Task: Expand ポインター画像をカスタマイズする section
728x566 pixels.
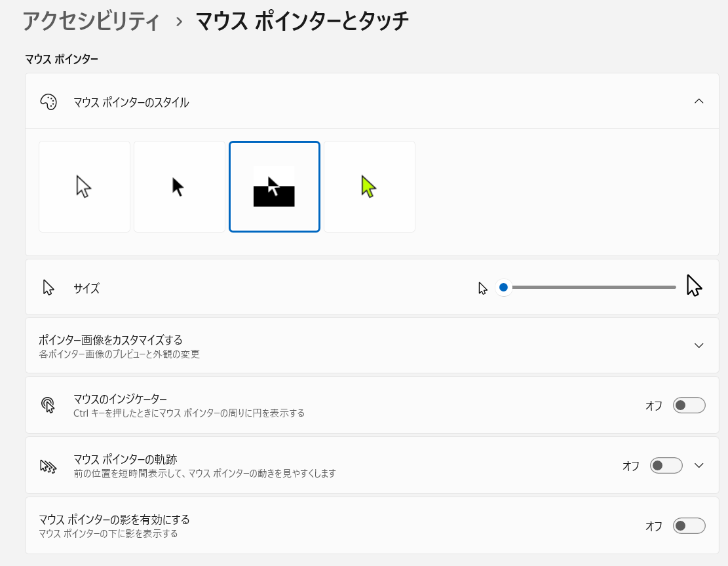Action: point(699,346)
